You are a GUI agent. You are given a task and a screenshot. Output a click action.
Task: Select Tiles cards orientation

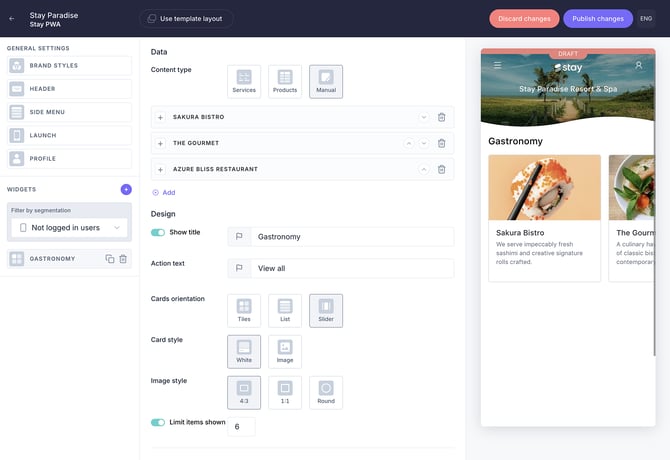pyautogui.click(x=244, y=311)
